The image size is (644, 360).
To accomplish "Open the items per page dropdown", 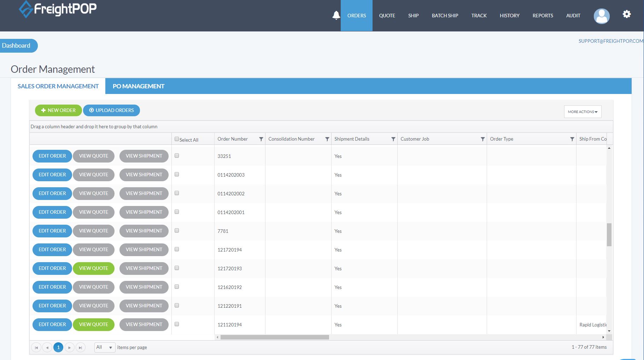I will (x=105, y=347).
